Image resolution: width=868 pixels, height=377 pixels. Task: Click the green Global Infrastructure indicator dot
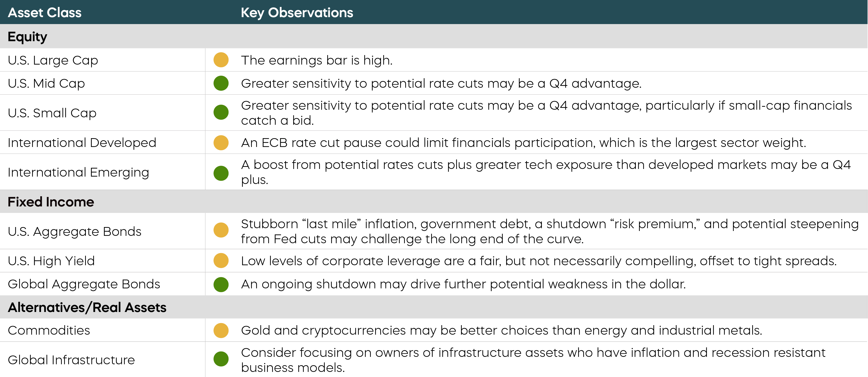221,359
